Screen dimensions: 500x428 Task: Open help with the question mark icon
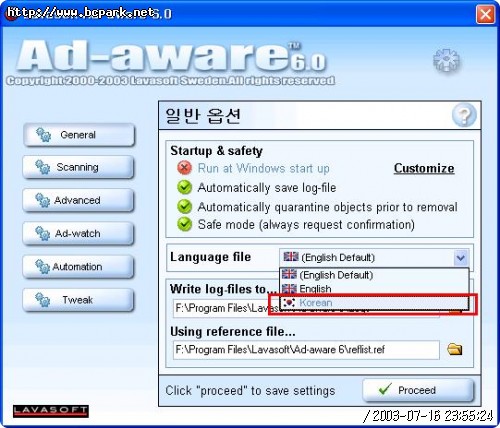click(x=464, y=115)
